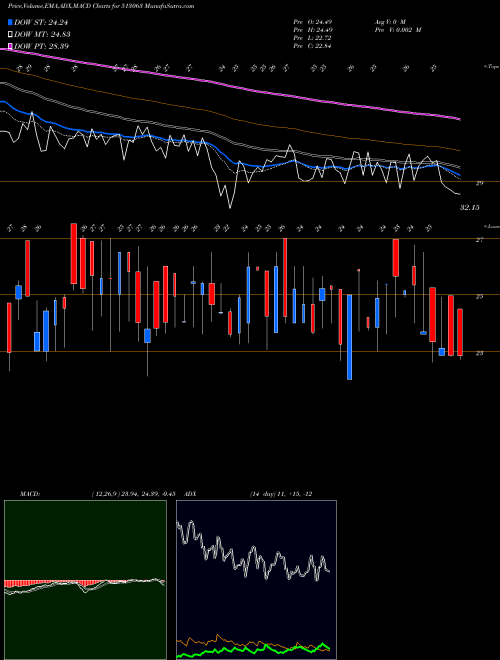Click the 'Pre O: 24.49' value
The image size is (500, 660).
tap(312, 22)
